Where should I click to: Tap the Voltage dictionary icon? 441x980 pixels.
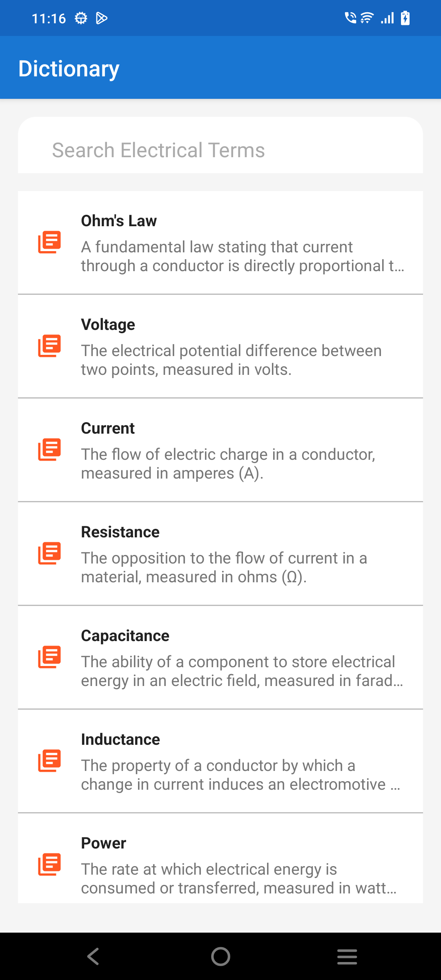tap(49, 345)
